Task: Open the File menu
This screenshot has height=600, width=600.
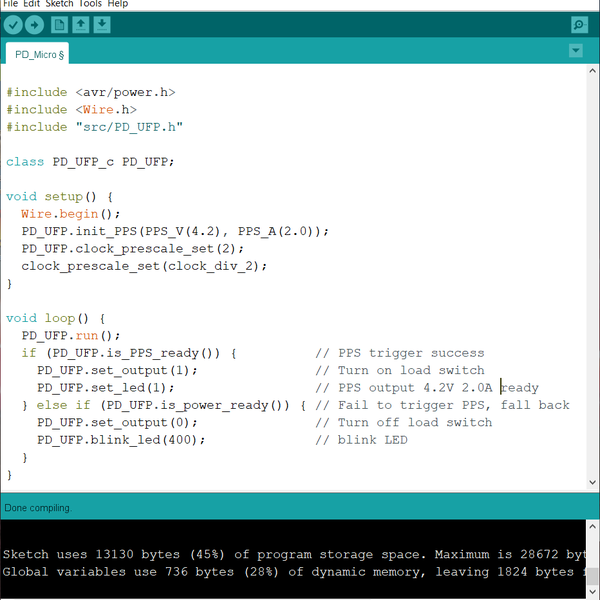Action: [10, 4]
